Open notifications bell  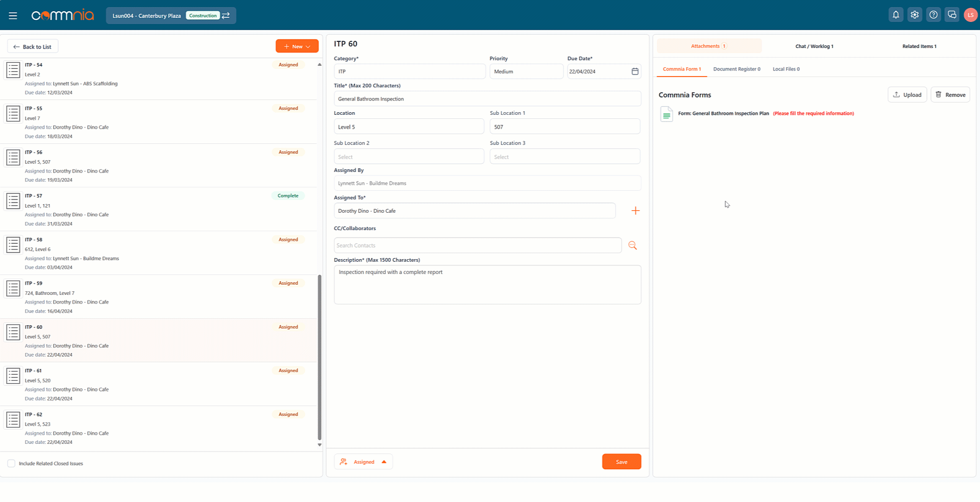point(896,15)
